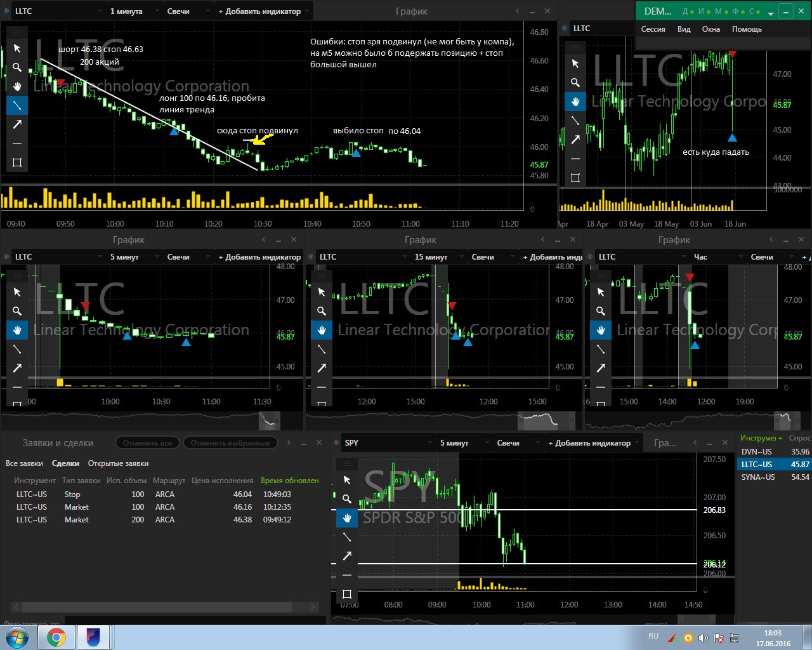Viewport: 812px width, 650px height.
Task: Toggle the link circle beside the SPY symbol field
Action: (x=337, y=443)
